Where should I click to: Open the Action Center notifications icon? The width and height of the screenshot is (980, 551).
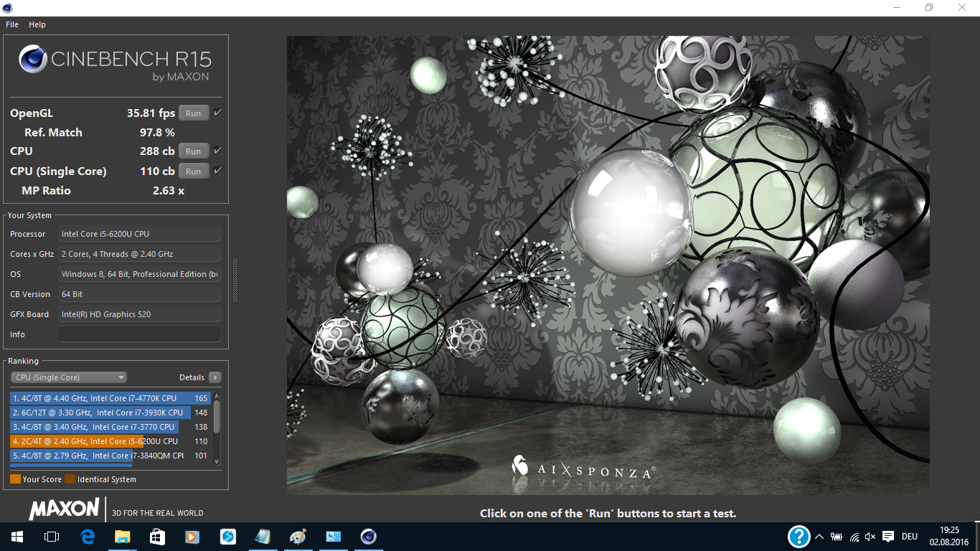[888, 537]
